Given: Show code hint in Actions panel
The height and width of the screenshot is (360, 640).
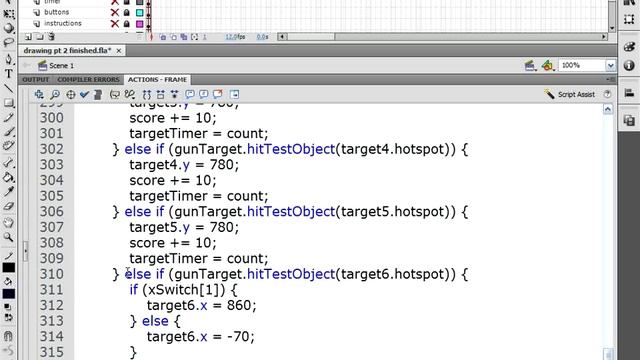Looking at the screenshot, I should [115, 95].
